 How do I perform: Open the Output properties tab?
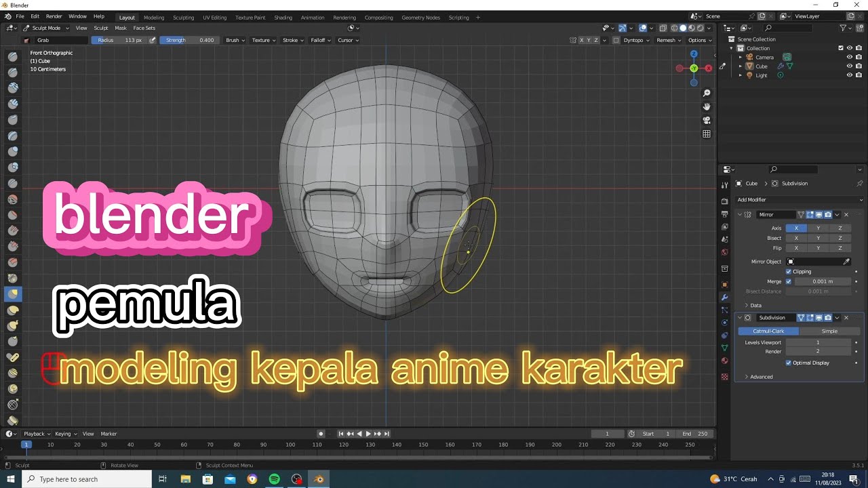pos(724,214)
